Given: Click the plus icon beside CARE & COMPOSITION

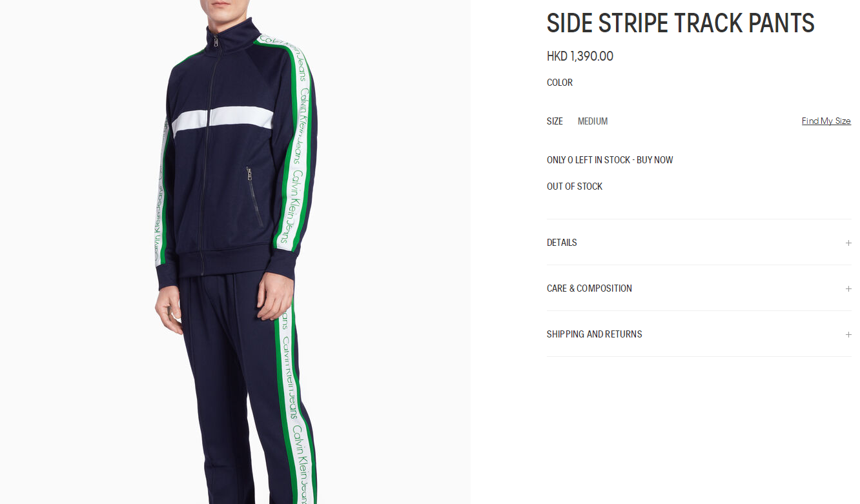Looking at the screenshot, I should point(848,288).
